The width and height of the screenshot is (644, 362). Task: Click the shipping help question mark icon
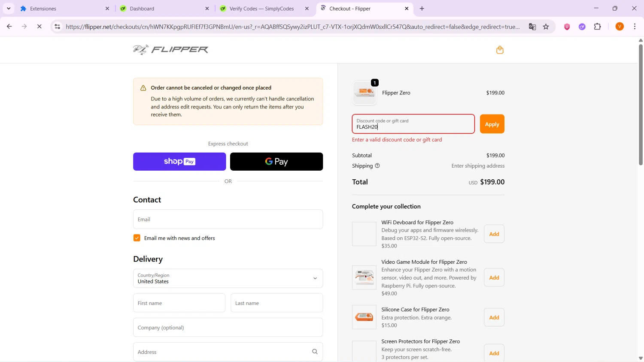point(377,166)
